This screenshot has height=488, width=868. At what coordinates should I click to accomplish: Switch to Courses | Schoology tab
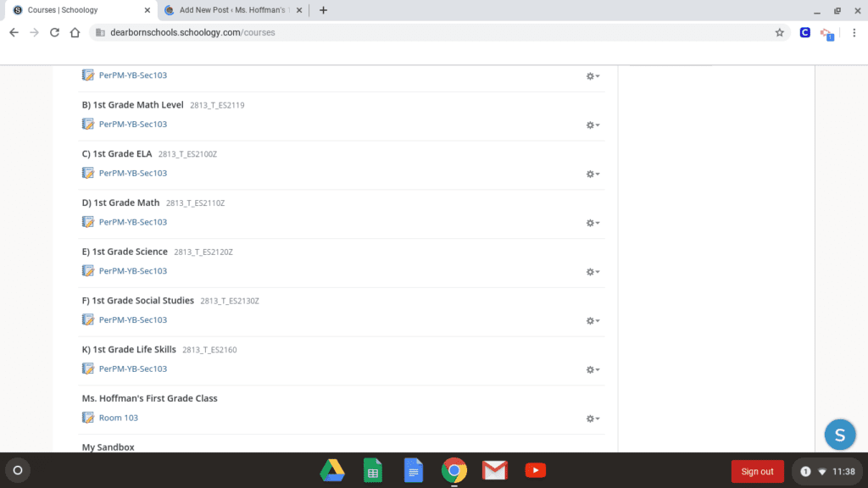click(x=77, y=10)
